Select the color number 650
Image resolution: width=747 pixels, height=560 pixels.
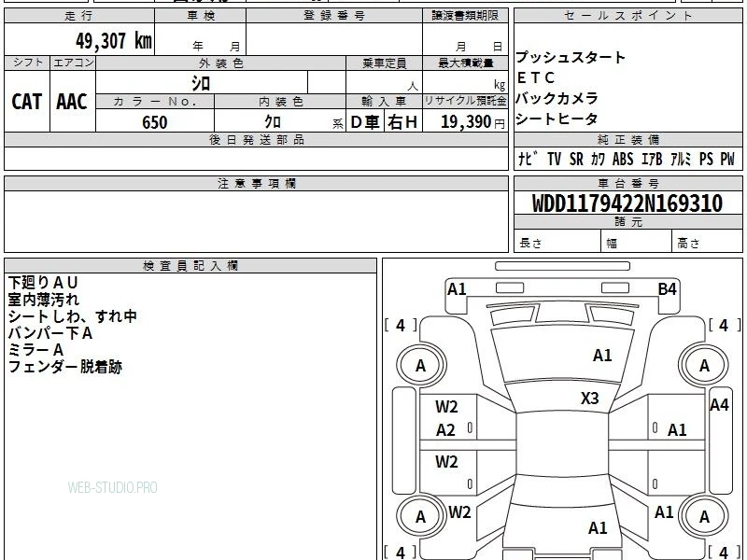[x=155, y=122]
